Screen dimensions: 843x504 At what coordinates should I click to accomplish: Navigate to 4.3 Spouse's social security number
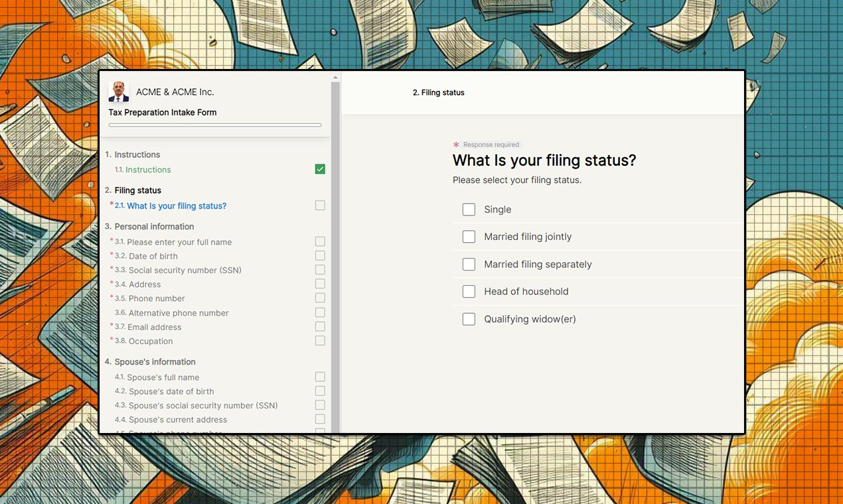coord(196,405)
